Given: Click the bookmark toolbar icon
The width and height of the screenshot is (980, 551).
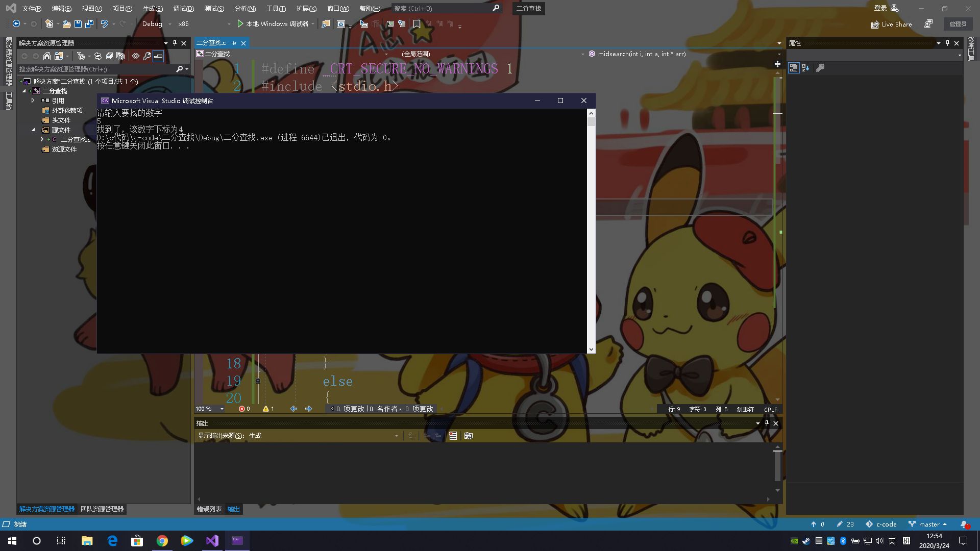Looking at the screenshot, I should [416, 24].
